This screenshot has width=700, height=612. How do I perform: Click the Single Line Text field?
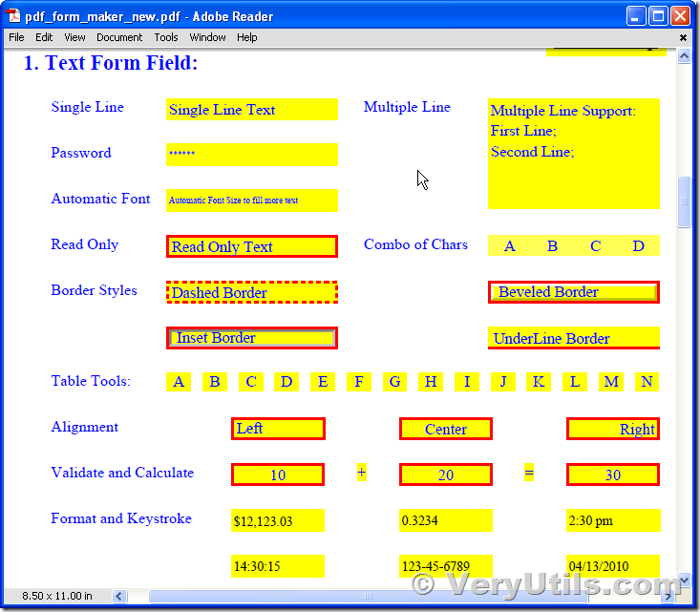[252, 110]
